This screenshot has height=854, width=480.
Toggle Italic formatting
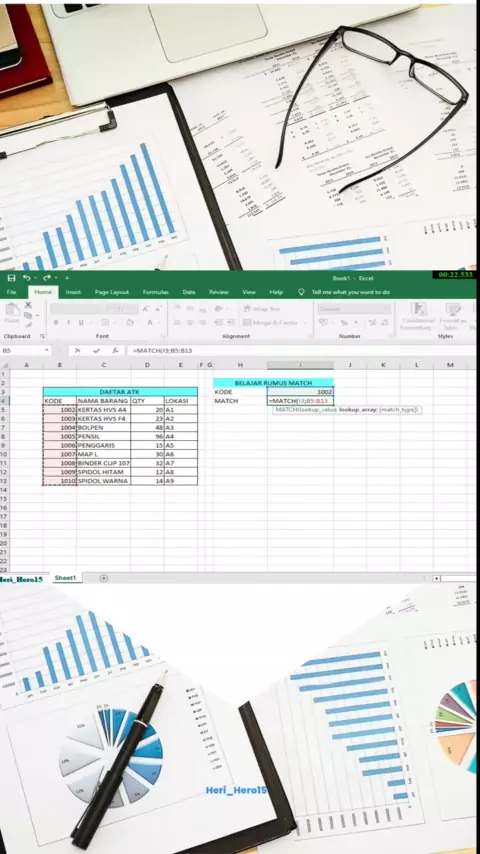coord(69,322)
